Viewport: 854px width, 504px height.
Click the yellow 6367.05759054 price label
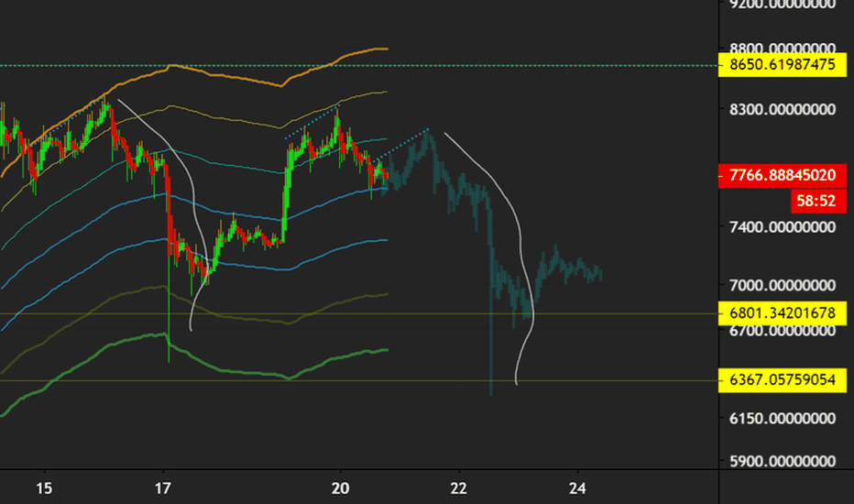(783, 379)
